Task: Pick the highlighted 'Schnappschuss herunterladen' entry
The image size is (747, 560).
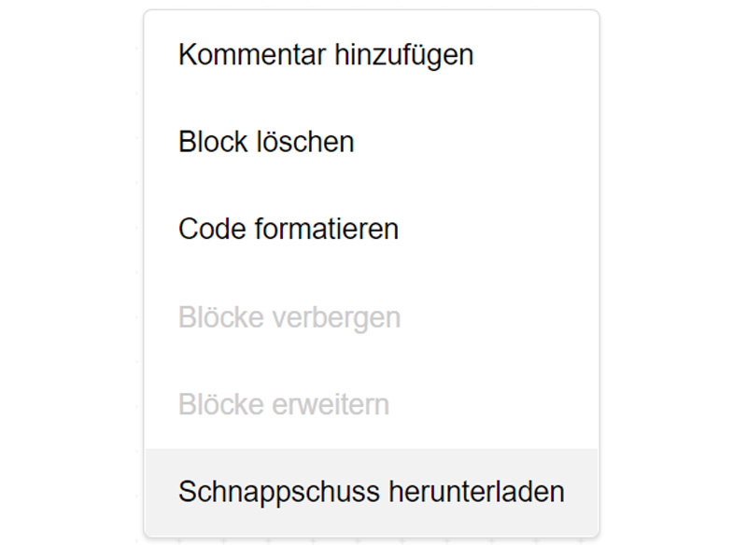Action: click(x=371, y=492)
